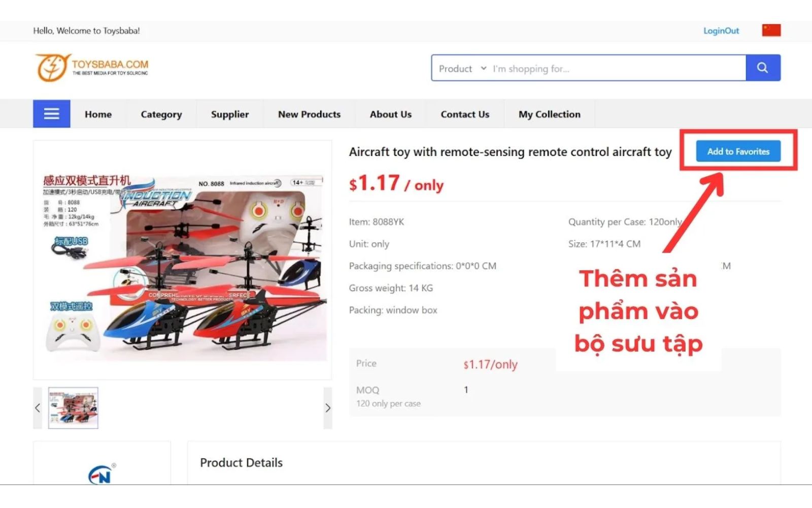Viewport: 812px width, 508px height.
Task: Click the Add to Favorites button
Action: [738, 151]
